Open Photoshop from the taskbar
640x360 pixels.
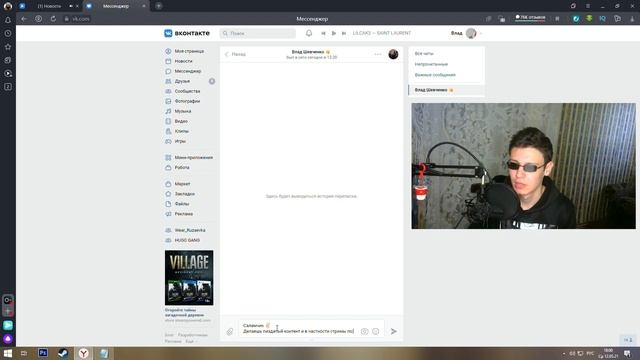tap(43, 353)
